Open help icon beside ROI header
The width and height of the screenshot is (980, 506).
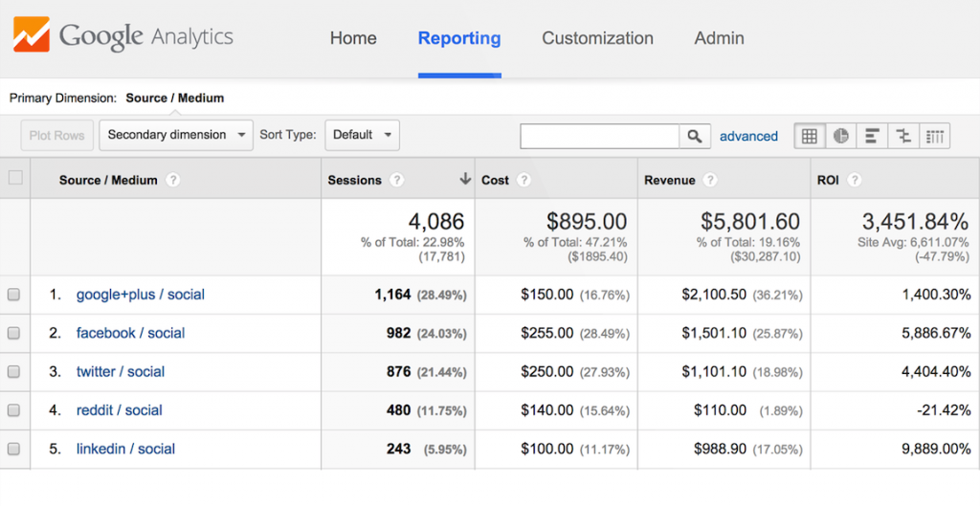tap(855, 180)
